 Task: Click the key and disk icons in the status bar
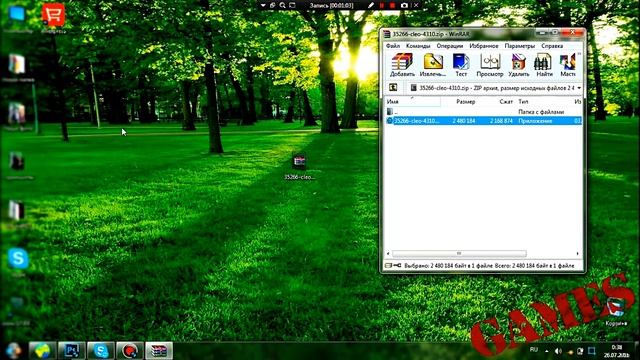[393, 266]
